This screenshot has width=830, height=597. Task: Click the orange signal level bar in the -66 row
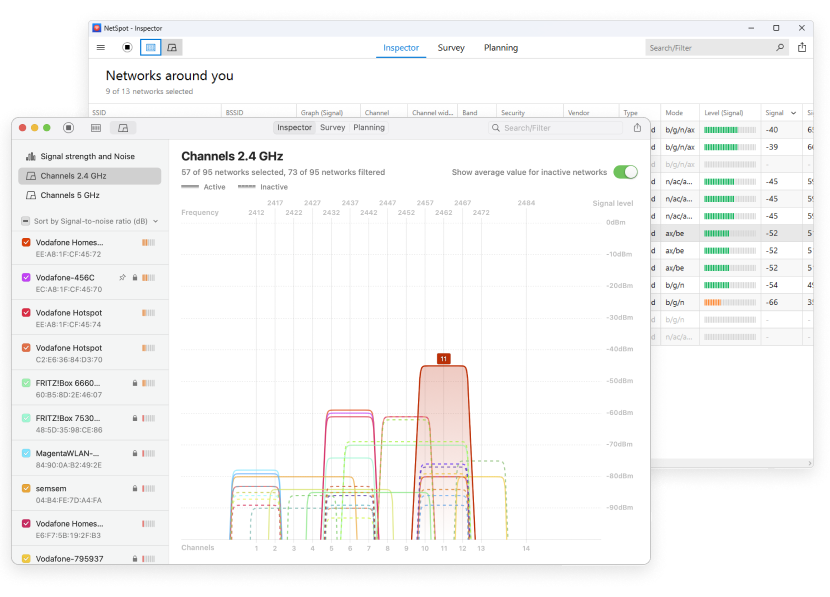click(730, 302)
